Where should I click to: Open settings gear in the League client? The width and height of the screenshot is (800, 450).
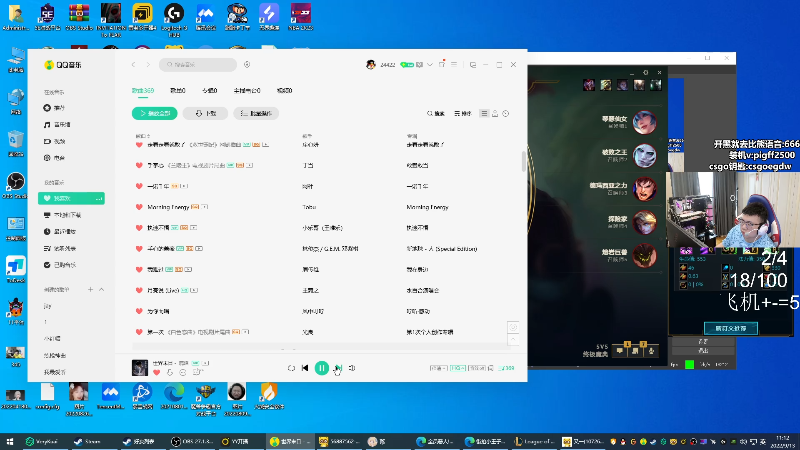pyautogui.click(x=645, y=72)
